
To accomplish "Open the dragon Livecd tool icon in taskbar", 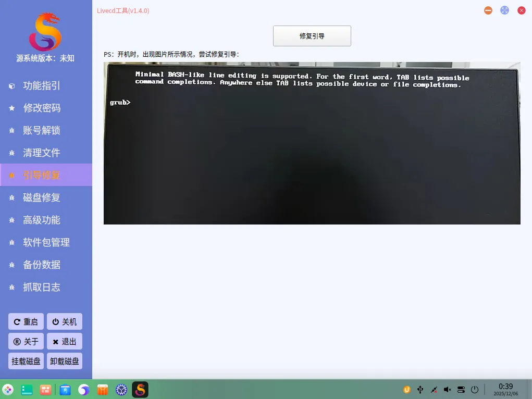I will coord(140,389).
